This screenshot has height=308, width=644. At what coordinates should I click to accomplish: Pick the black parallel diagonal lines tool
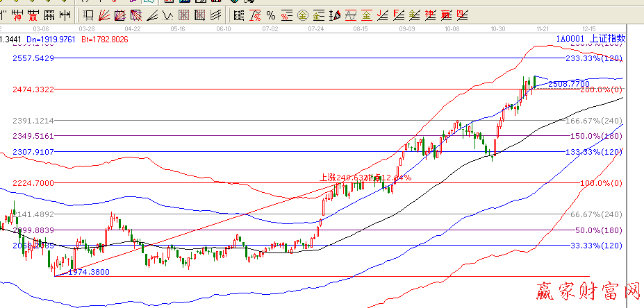click(216, 15)
